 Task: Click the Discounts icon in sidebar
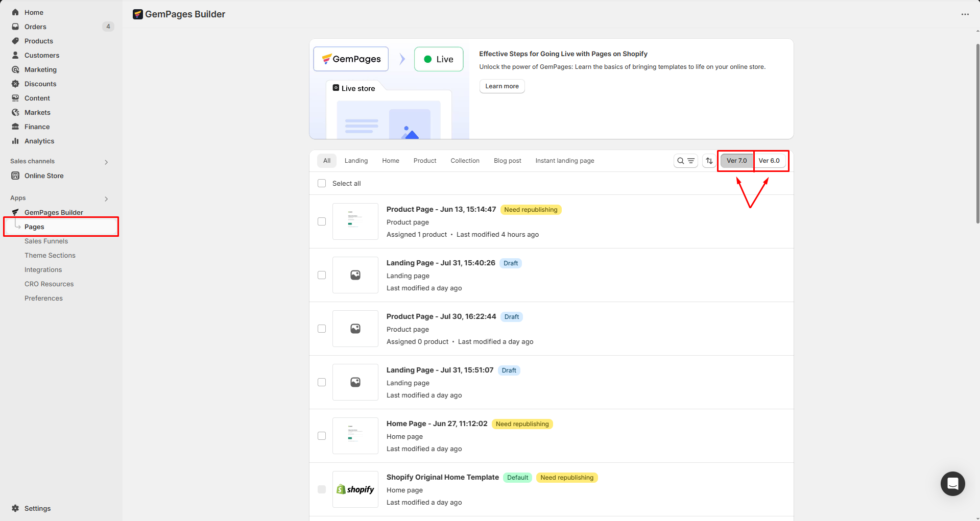pos(15,84)
